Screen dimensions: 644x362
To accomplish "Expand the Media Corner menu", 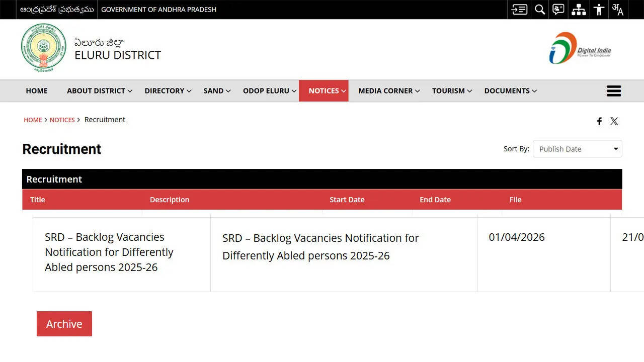I will tap(388, 91).
